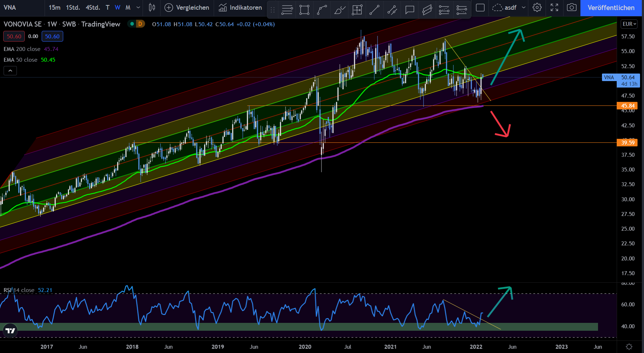Pick the brush drawing tool
Viewport: 644px width, 353px height.
[339, 10]
